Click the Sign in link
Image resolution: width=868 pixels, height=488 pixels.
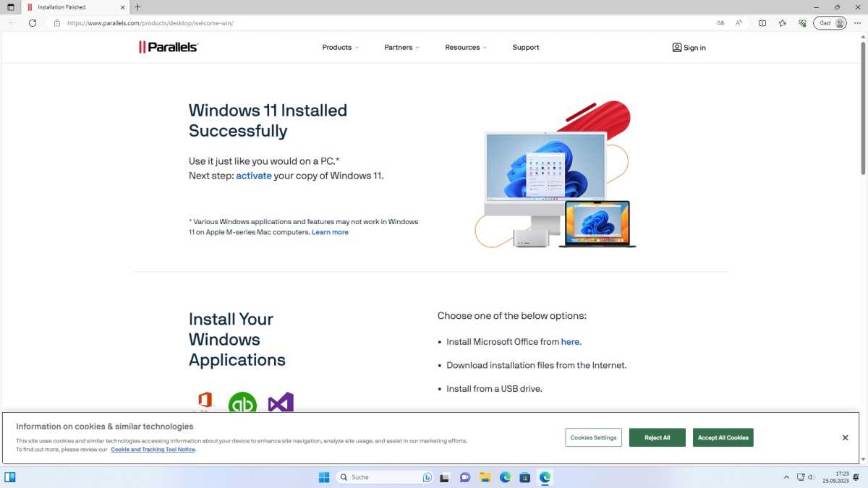(x=694, y=48)
